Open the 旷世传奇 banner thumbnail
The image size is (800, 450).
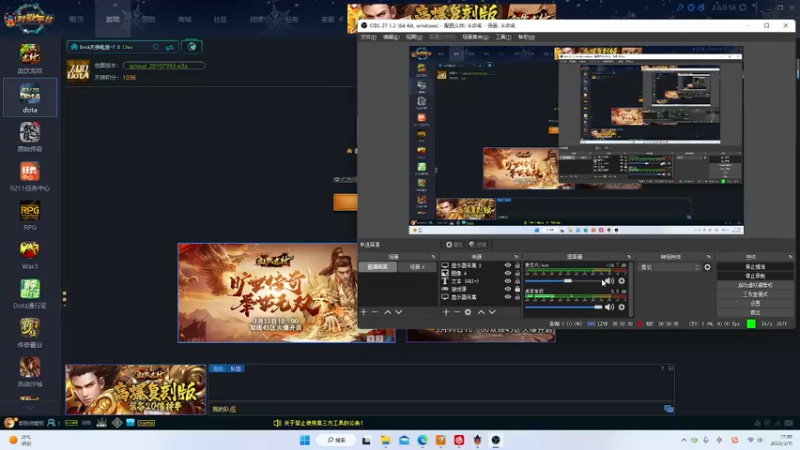click(286, 292)
